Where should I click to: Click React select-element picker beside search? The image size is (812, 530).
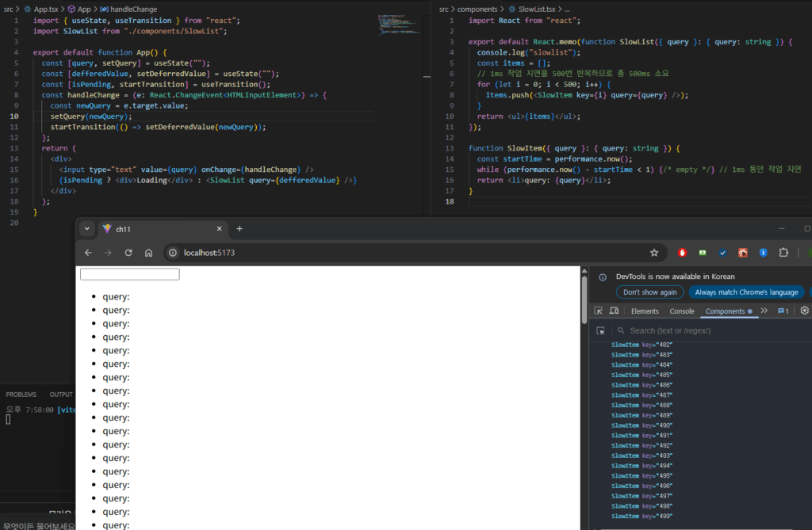(x=601, y=330)
